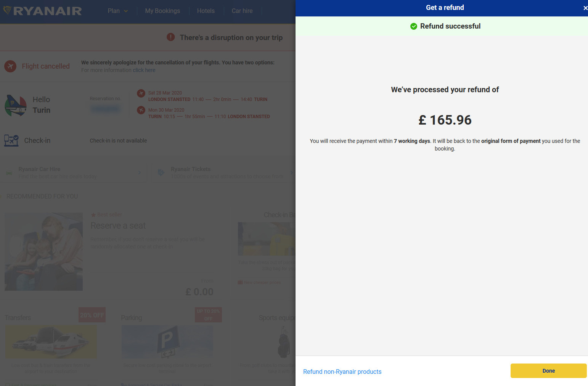Click the return cancelled flight icon
Viewport: 588px width, 386px height.
(x=141, y=111)
